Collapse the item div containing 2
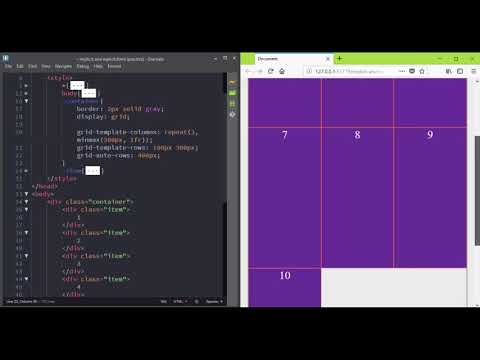 26,233
